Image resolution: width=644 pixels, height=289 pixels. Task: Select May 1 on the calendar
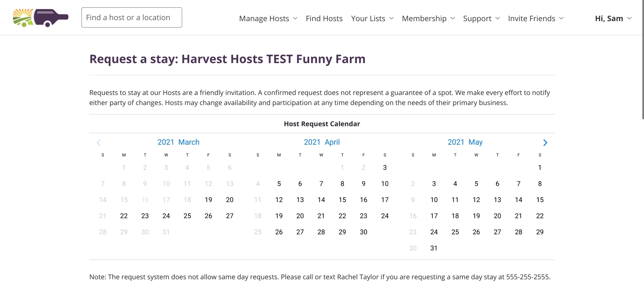point(540,167)
